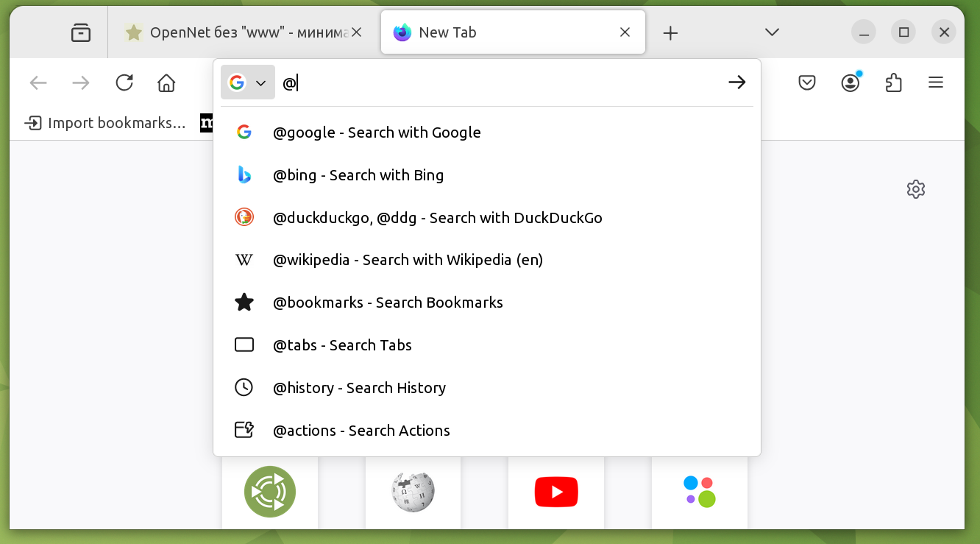Select @wikipedia Search with Wikipedia
Screen dimensions: 980x544
(x=408, y=260)
